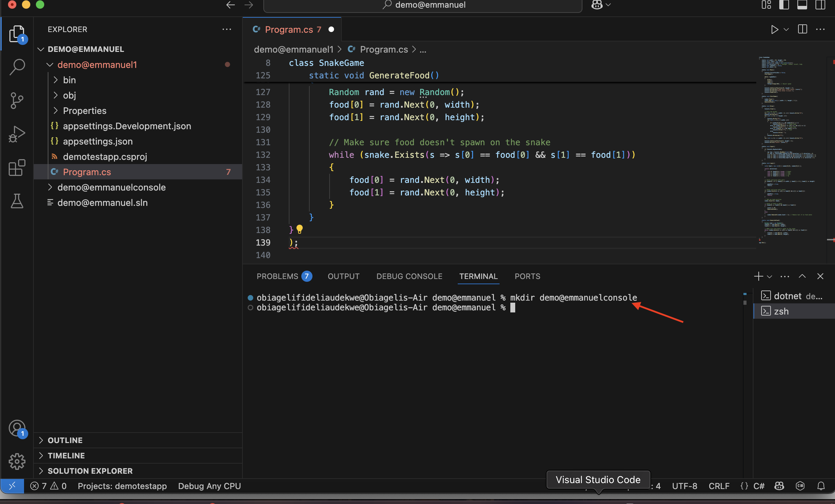Switch to the PROBLEMS tab
This screenshot has height=504, width=835.
(x=284, y=276)
